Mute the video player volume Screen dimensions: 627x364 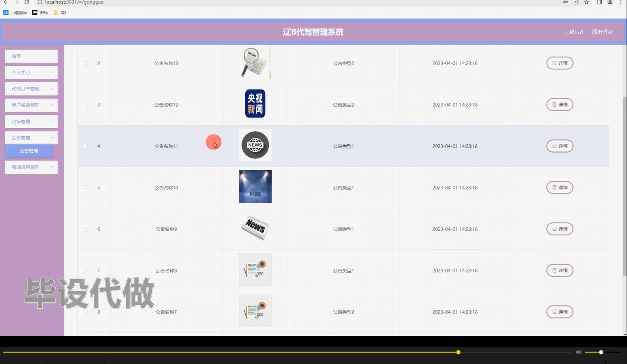(x=579, y=352)
